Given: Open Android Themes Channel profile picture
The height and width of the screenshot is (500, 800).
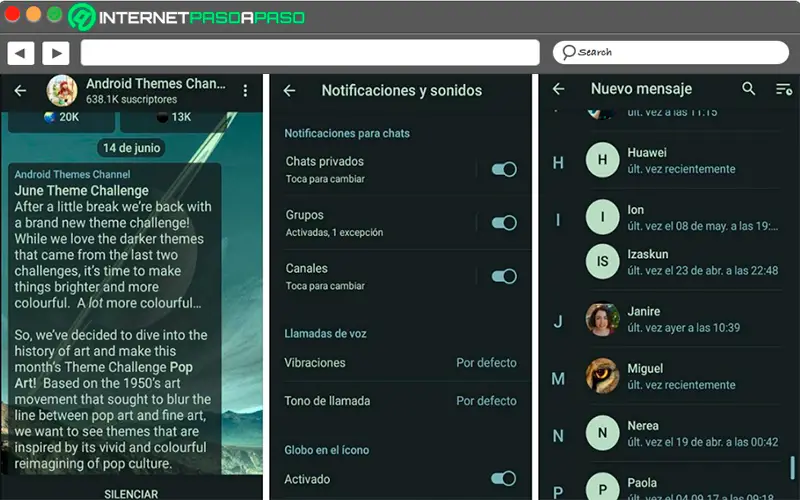Looking at the screenshot, I should [x=62, y=91].
